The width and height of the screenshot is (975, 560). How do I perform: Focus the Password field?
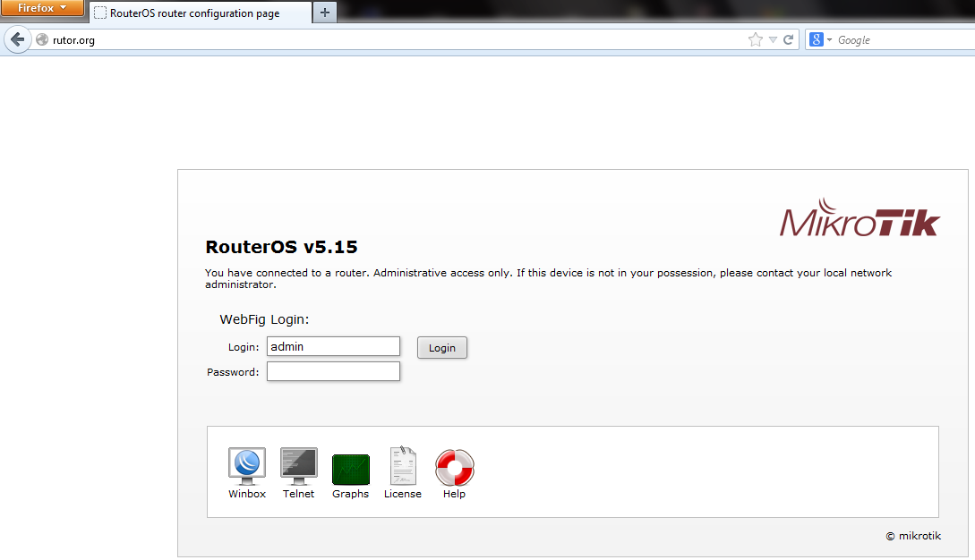(x=333, y=371)
